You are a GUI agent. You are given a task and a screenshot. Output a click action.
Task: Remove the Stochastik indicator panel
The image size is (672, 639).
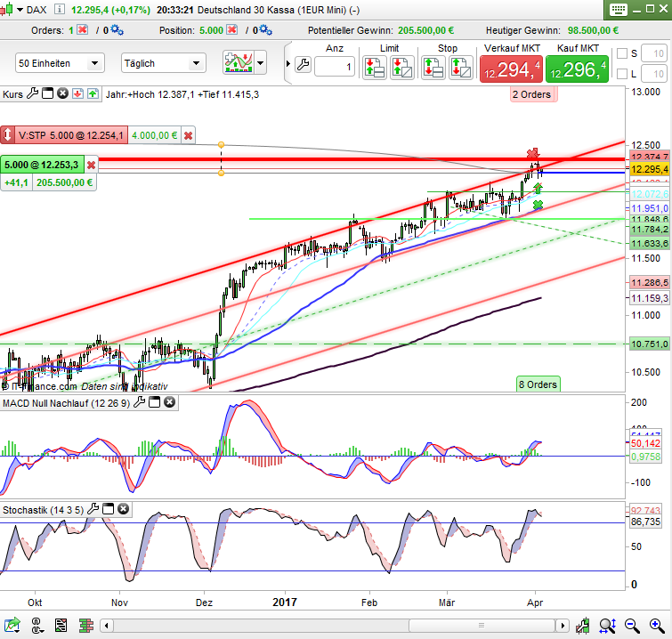tap(124, 509)
